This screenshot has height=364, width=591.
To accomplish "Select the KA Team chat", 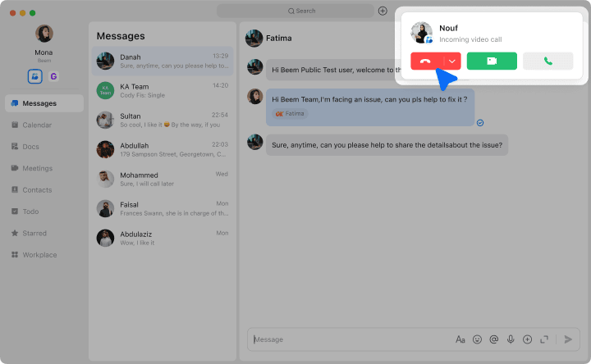I will 163,90.
